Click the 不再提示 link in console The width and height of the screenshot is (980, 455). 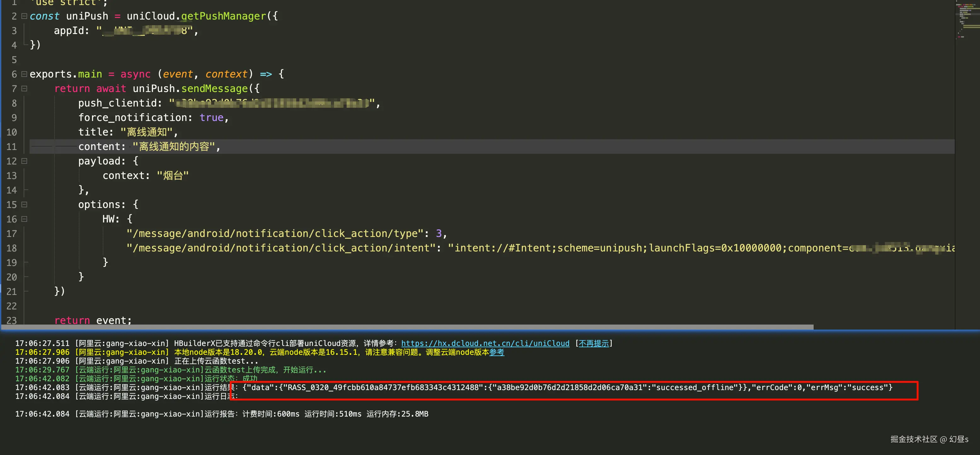(593, 343)
